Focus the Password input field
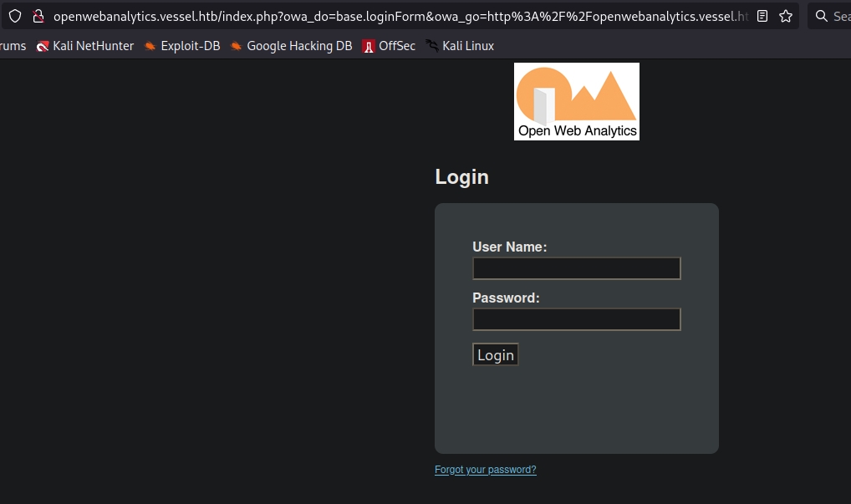The height and width of the screenshot is (504, 851). tap(576, 319)
